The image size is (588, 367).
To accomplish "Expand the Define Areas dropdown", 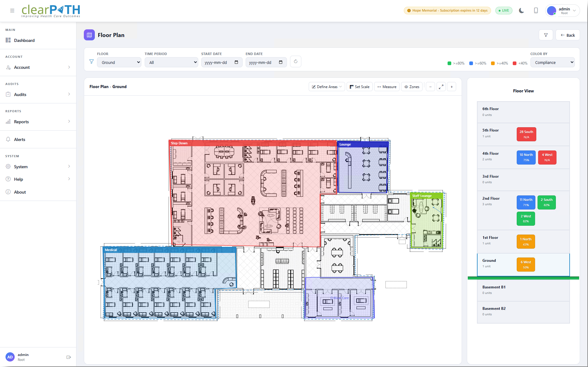I will point(326,87).
